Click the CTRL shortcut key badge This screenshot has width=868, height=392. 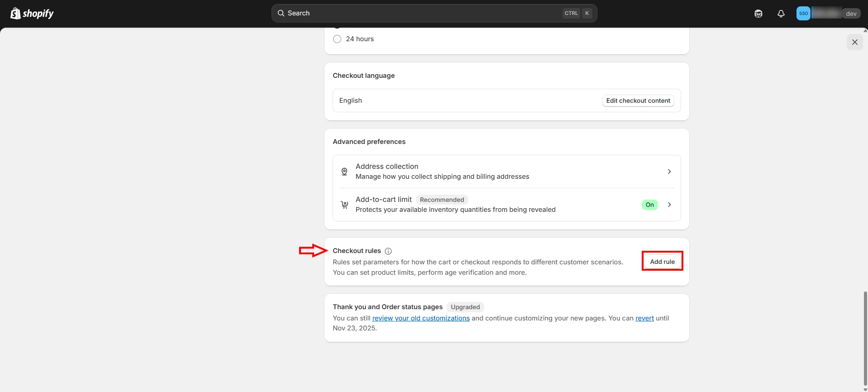click(571, 13)
